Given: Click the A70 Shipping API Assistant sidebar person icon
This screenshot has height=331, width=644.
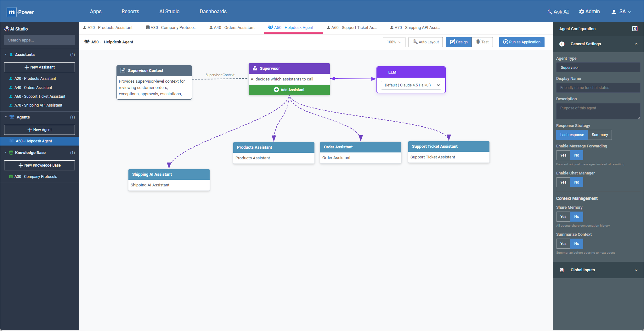Looking at the screenshot, I should [x=11, y=105].
